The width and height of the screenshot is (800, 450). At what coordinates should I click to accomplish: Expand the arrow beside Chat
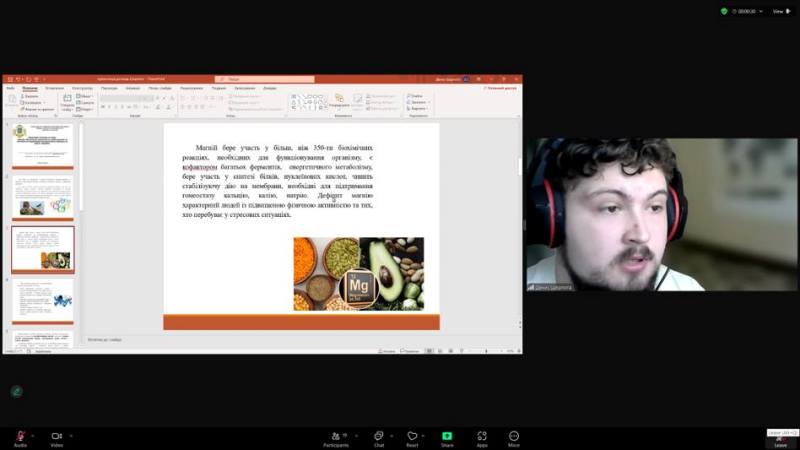391,436
